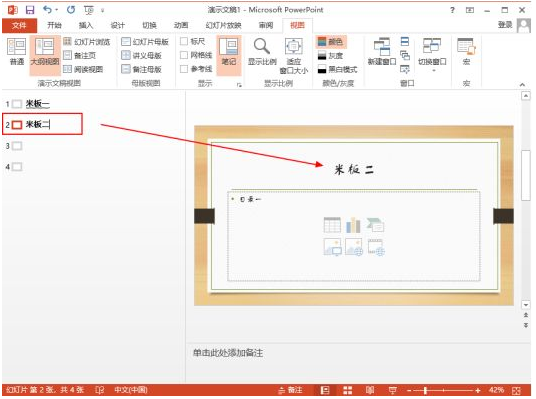This screenshot has width=536, height=399.
Task: Open the 显示 group dialog launcher
Action: pos(239,84)
